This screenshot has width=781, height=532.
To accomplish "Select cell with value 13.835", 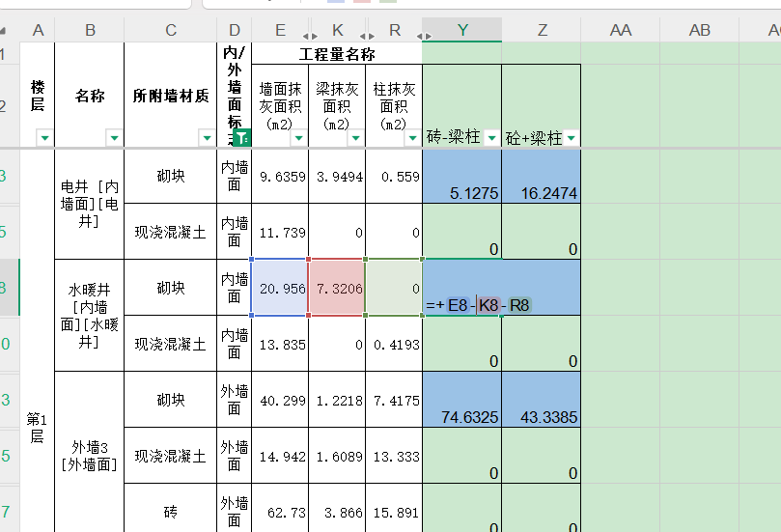I will click(x=280, y=344).
